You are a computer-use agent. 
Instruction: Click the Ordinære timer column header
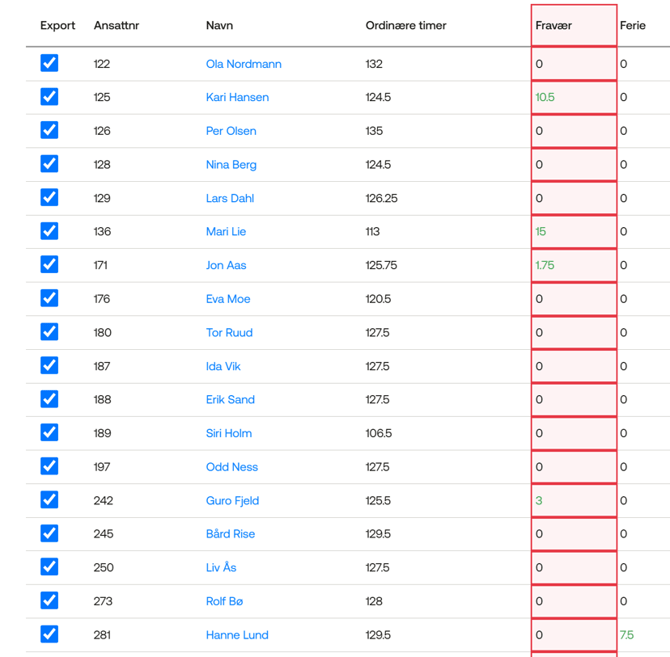(406, 26)
